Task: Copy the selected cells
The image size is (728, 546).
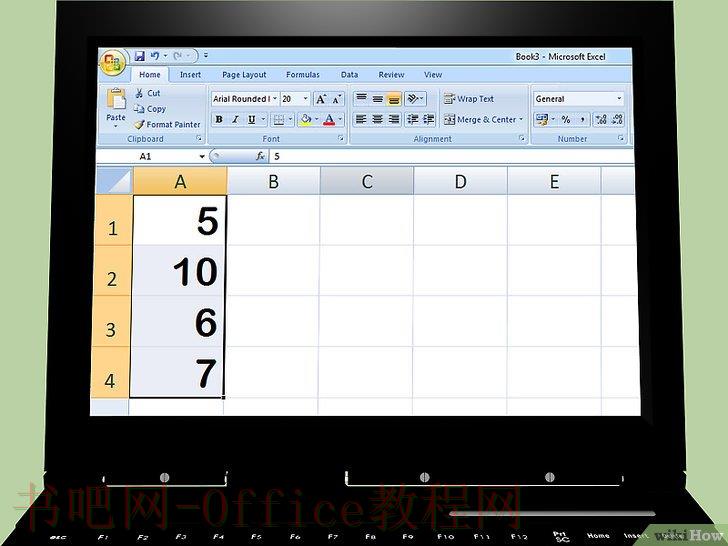Action: point(150,109)
